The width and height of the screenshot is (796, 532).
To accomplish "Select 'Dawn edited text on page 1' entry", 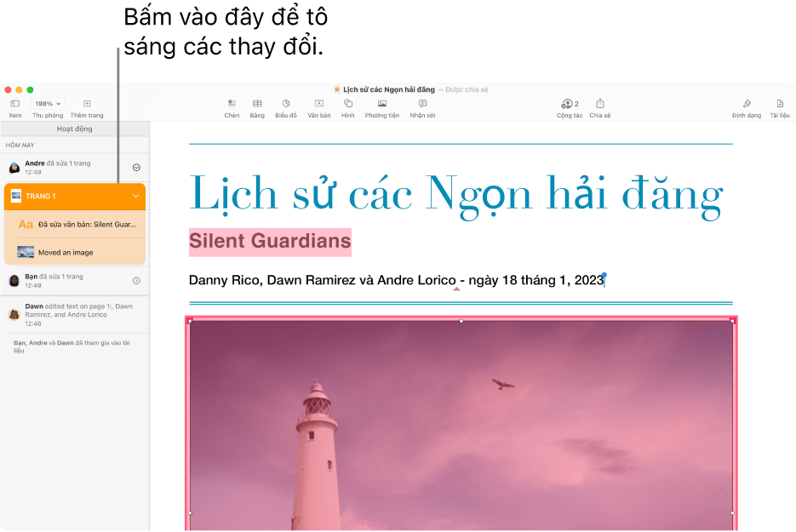I will point(75,315).
